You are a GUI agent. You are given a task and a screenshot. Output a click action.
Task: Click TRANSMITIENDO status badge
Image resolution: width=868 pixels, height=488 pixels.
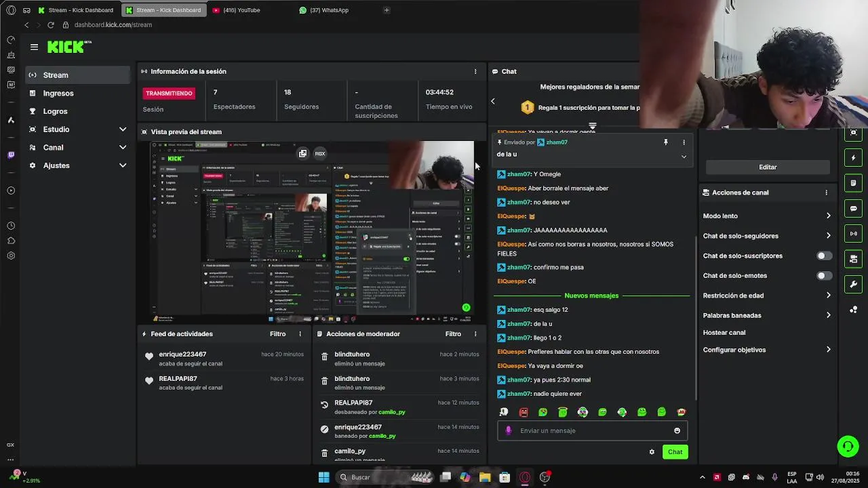click(x=169, y=94)
